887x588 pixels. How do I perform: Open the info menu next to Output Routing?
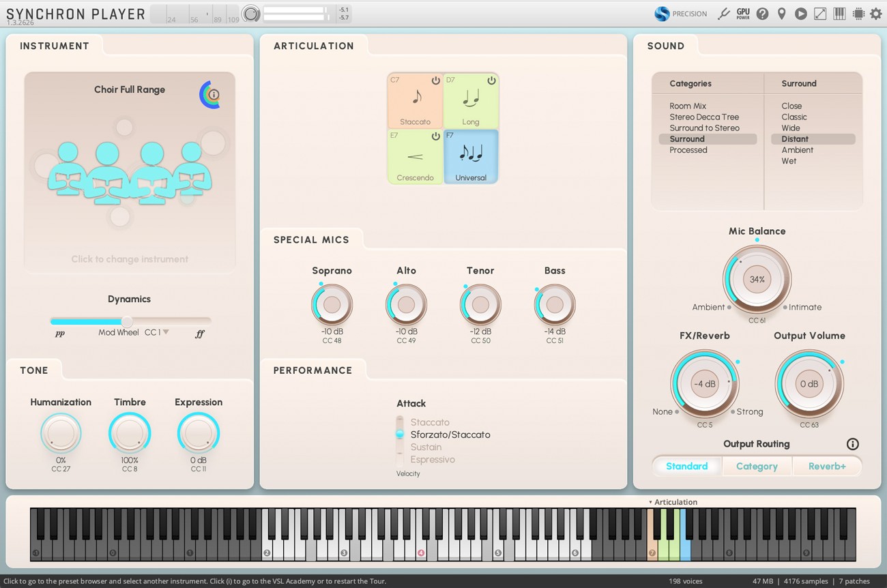coord(852,443)
